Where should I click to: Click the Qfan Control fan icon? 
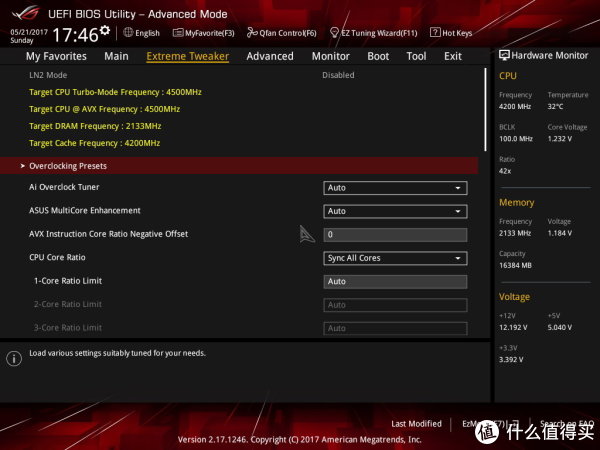pos(252,33)
